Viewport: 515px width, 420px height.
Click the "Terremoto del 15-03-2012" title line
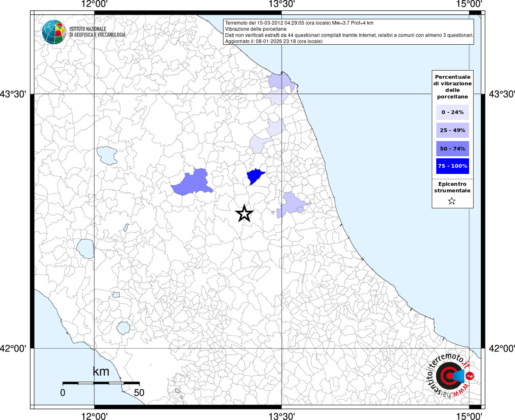click(x=299, y=23)
